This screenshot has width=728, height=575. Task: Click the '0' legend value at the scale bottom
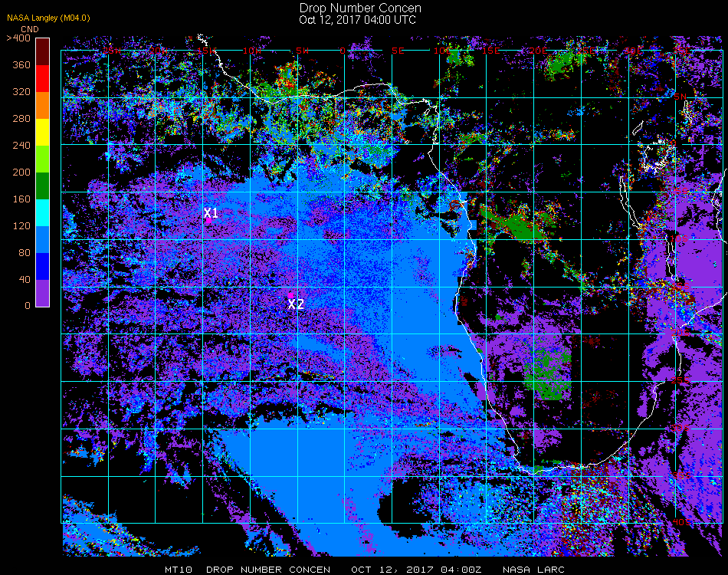point(28,306)
